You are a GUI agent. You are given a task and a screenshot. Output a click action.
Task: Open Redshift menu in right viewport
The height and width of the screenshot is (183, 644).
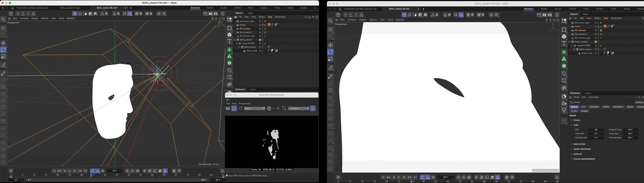click(x=400, y=20)
